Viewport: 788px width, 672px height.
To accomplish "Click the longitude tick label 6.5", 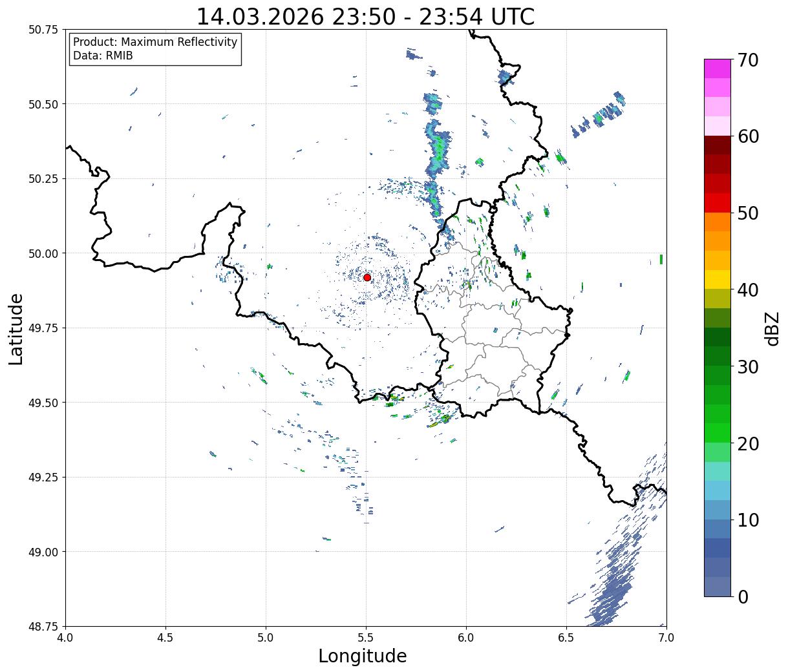I will tap(566, 637).
